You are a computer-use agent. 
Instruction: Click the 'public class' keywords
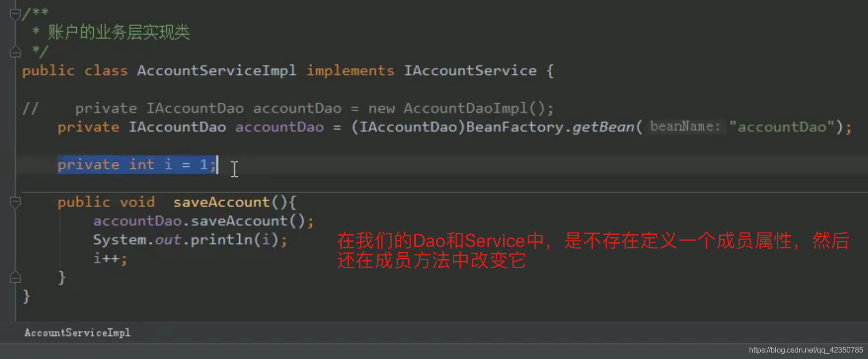click(74, 71)
